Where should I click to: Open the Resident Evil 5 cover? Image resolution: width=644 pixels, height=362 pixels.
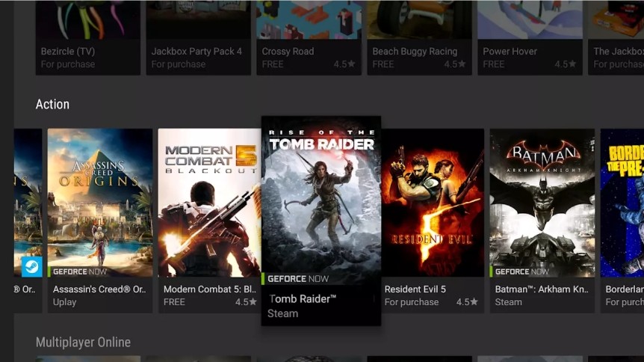[432, 203]
